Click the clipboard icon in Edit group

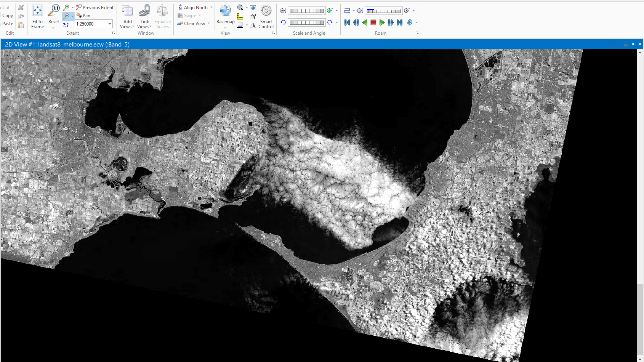pyautogui.click(x=21, y=25)
